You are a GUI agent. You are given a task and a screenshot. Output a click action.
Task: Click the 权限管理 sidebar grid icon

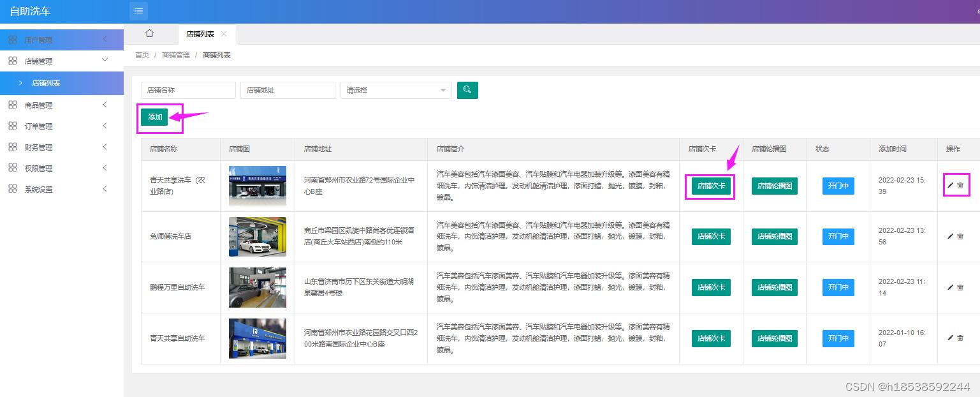(x=13, y=168)
